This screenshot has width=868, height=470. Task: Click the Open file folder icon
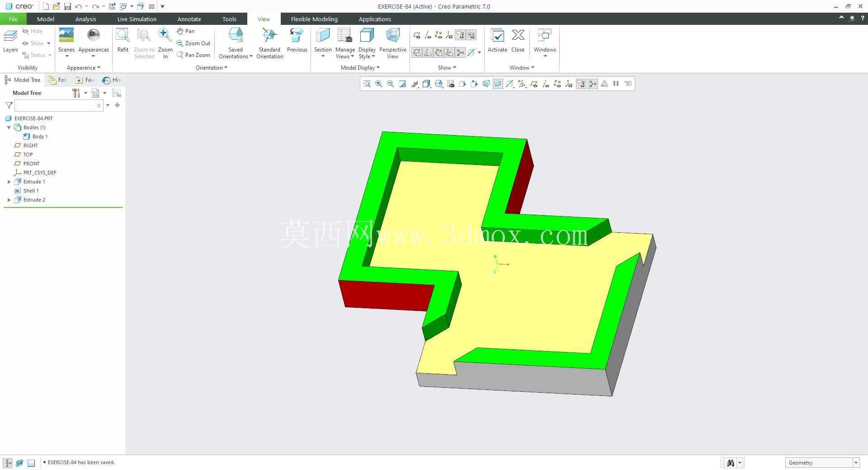click(x=57, y=6)
